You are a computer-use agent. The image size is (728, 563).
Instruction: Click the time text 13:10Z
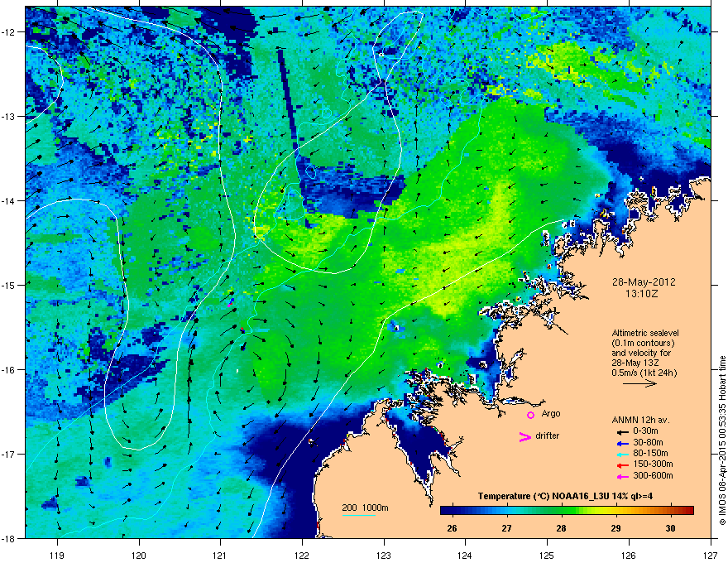point(644,294)
